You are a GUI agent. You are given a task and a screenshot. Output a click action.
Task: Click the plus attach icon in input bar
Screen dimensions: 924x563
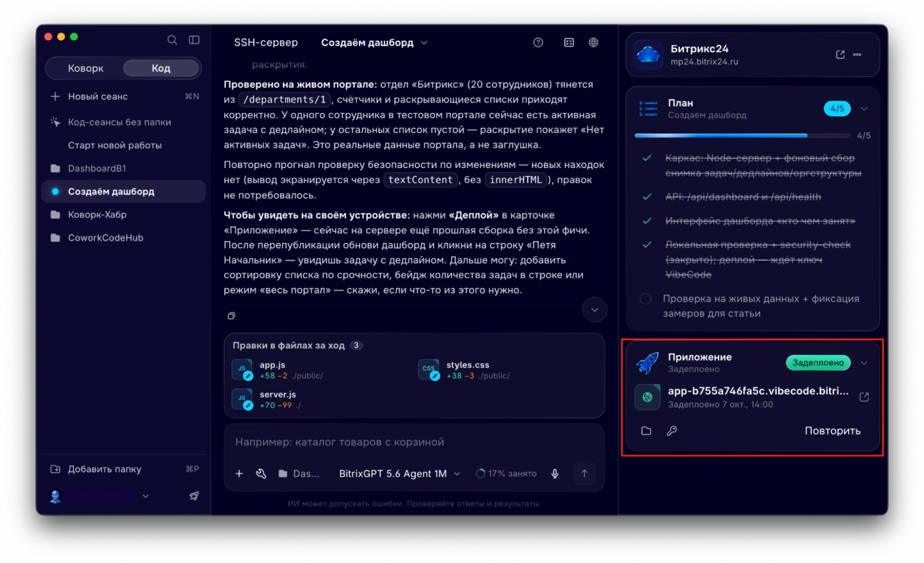click(x=239, y=474)
